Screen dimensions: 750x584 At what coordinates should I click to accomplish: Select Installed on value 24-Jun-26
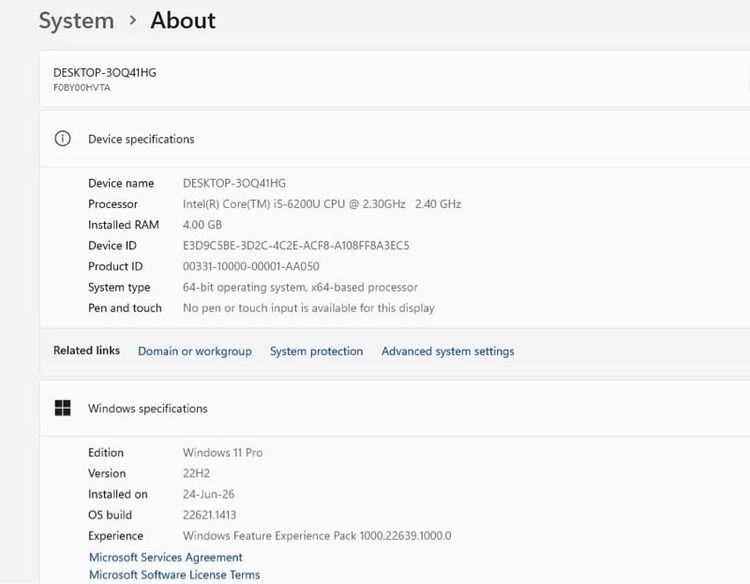209,494
